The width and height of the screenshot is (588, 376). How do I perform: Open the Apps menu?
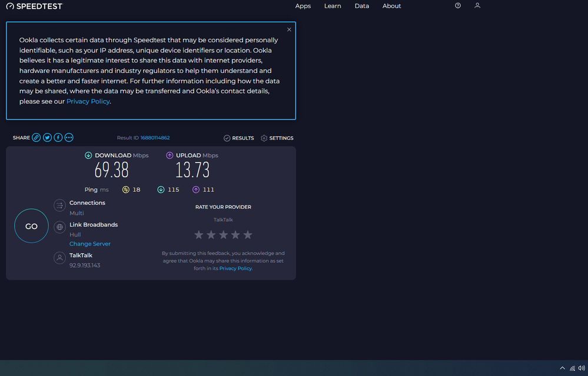point(303,6)
